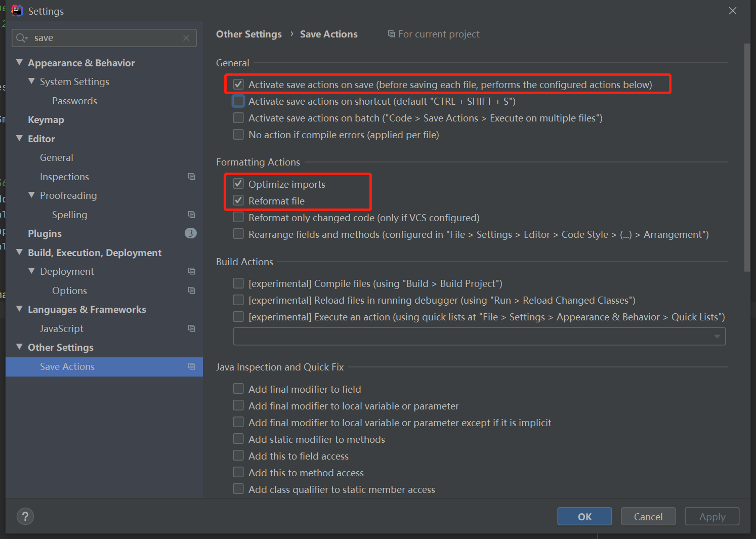
Task: Check Add this to field access
Action: pyautogui.click(x=238, y=455)
